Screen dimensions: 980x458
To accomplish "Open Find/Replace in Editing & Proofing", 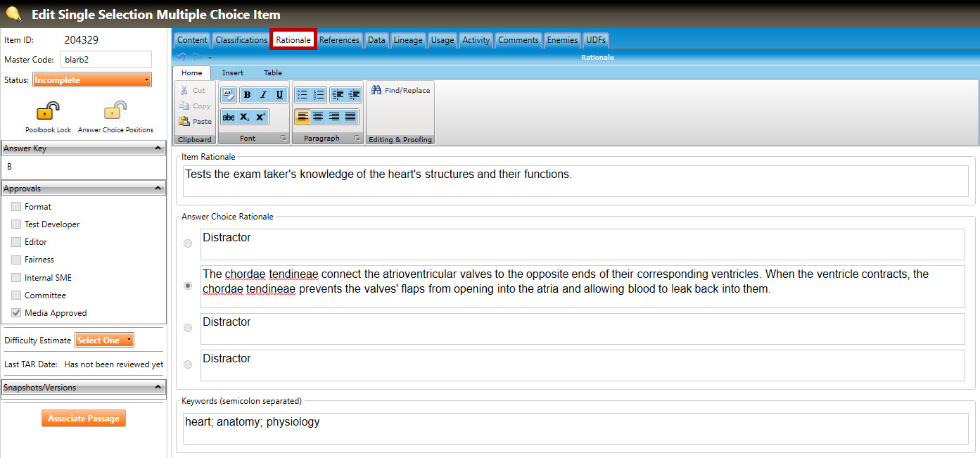I will click(x=401, y=91).
